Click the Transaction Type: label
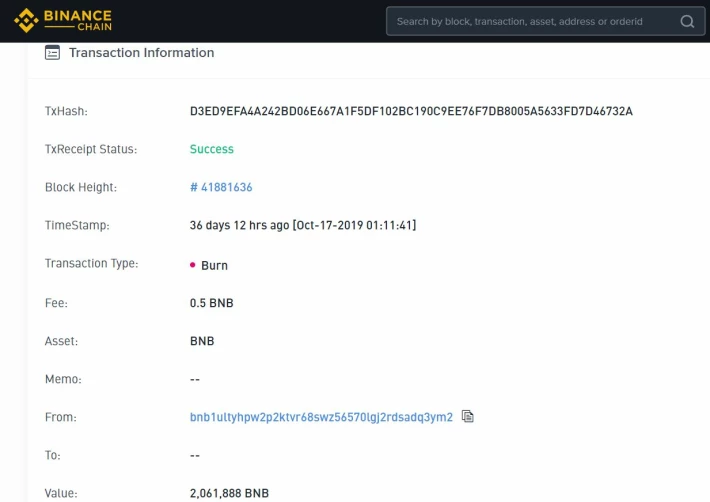 pos(91,263)
